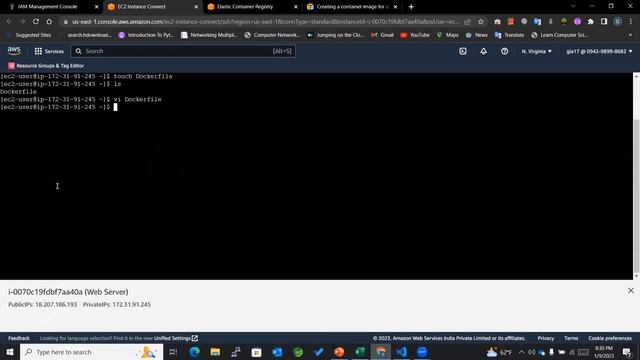This screenshot has height=360, width=640.
Task: Open Maps bookmark
Action: point(447,35)
